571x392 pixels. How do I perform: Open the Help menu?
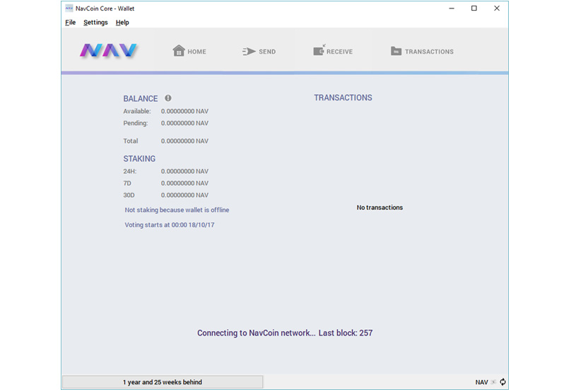click(x=122, y=23)
